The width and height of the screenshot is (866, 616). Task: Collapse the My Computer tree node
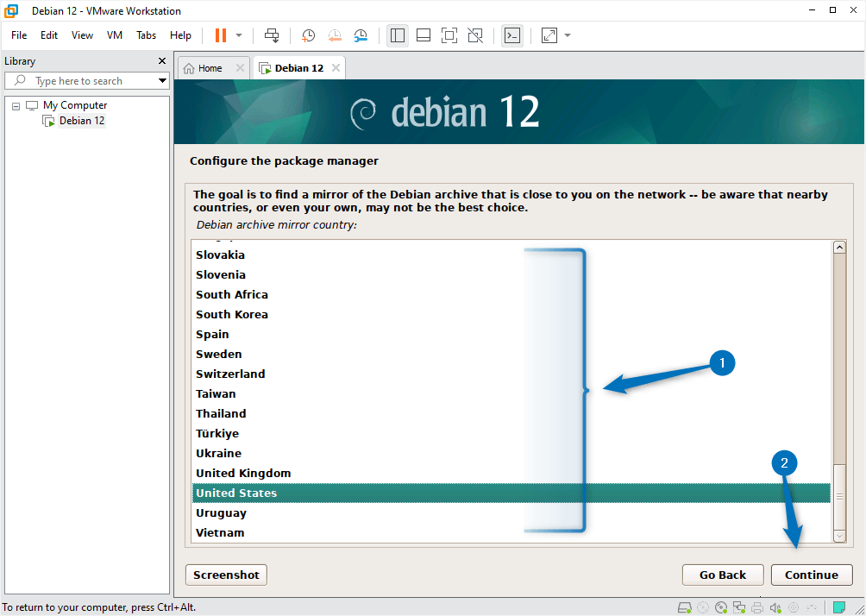[16, 104]
